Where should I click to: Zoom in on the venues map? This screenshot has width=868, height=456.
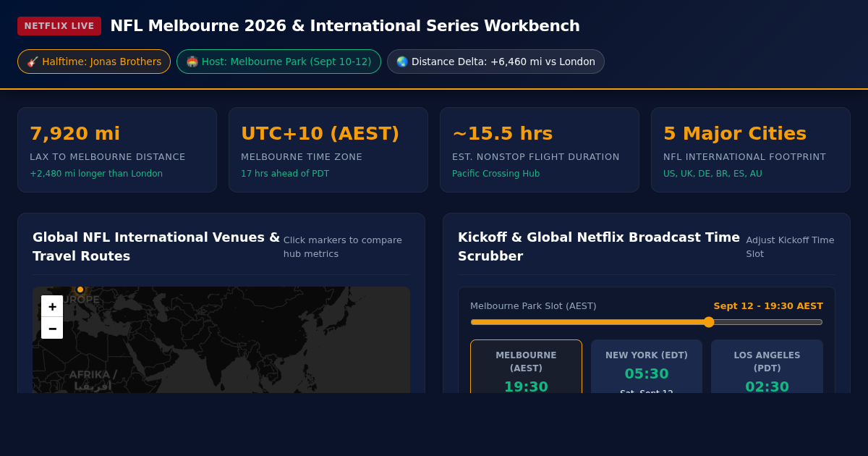[52, 306]
